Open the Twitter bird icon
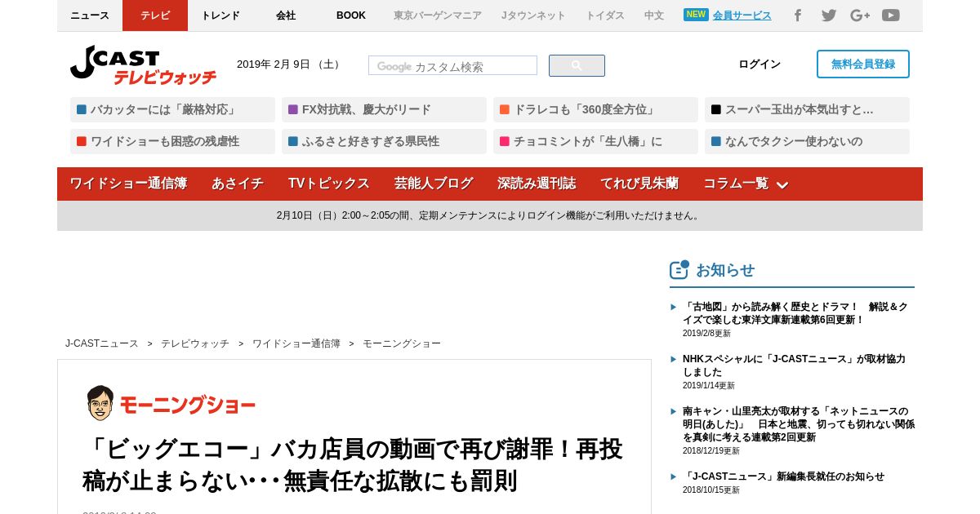Viewport: 980px width, 514px height. 829,16
